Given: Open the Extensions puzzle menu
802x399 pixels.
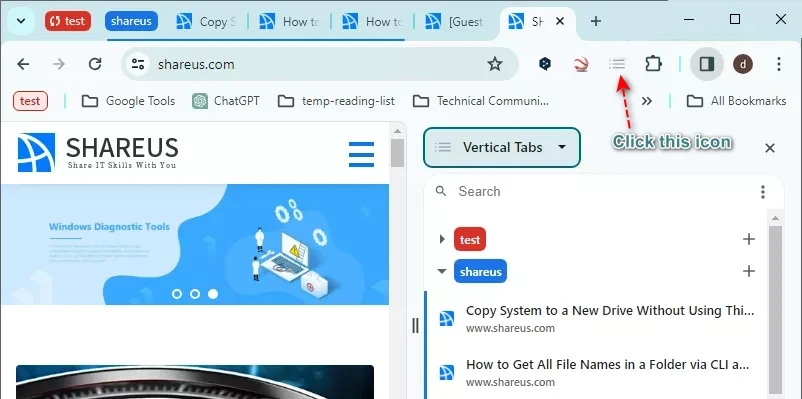Looking at the screenshot, I should click(653, 64).
